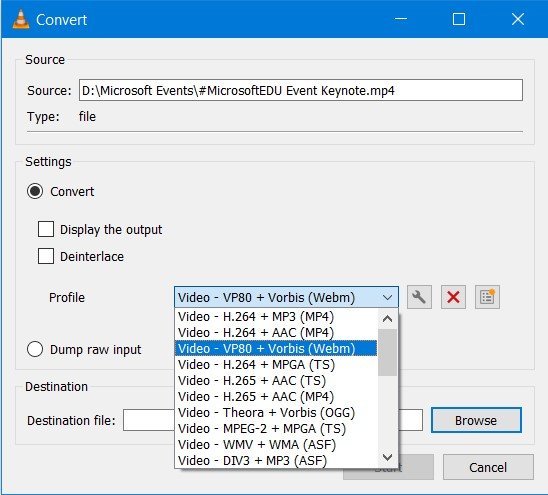Open the edit selected profile wrench icon
548x495 pixels.
pos(419,297)
